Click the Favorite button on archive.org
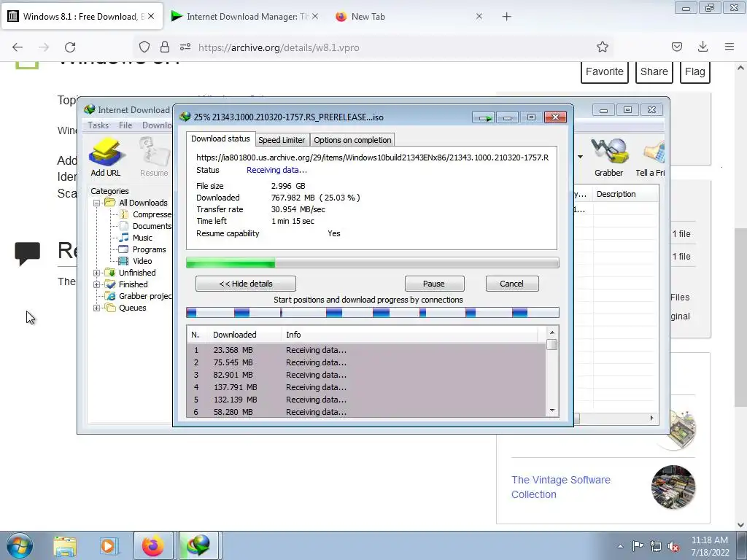Viewport: 747px width, 560px height. tap(605, 71)
